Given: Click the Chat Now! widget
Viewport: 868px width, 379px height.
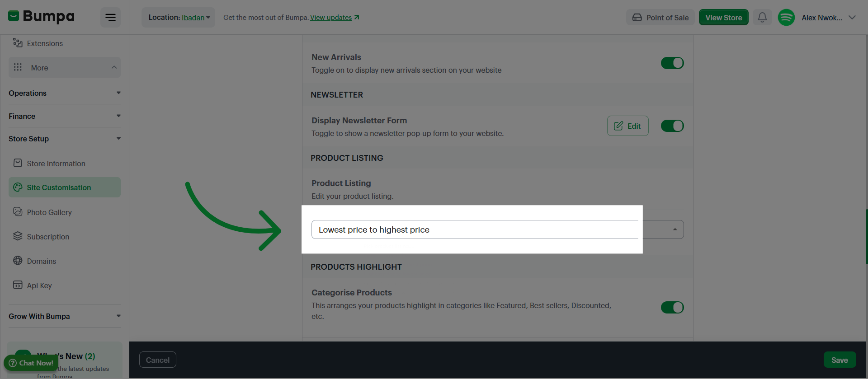Looking at the screenshot, I should click(31, 363).
